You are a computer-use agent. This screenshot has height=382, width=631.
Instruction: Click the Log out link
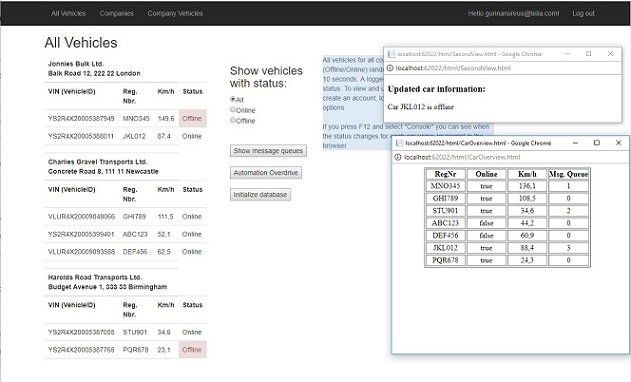pyautogui.click(x=583, y=13)
